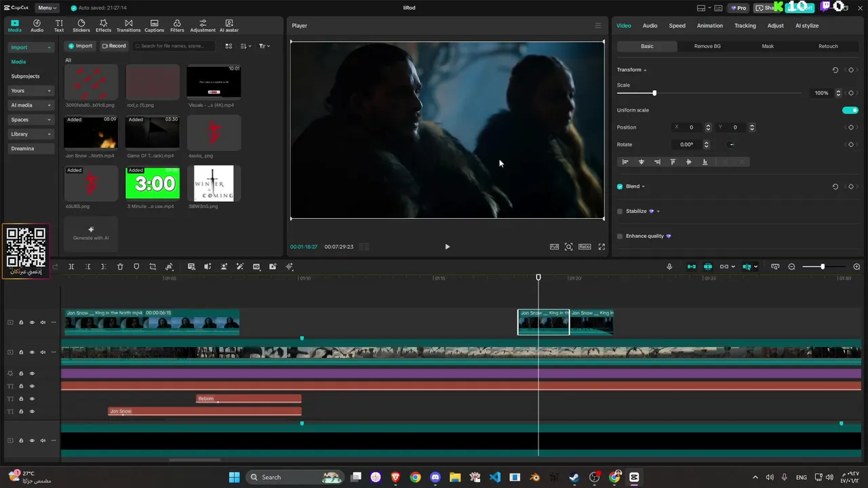The width and height of the screenshot is (868, 488).
Task: Click the Record button
Action: [x=114, y=46]
